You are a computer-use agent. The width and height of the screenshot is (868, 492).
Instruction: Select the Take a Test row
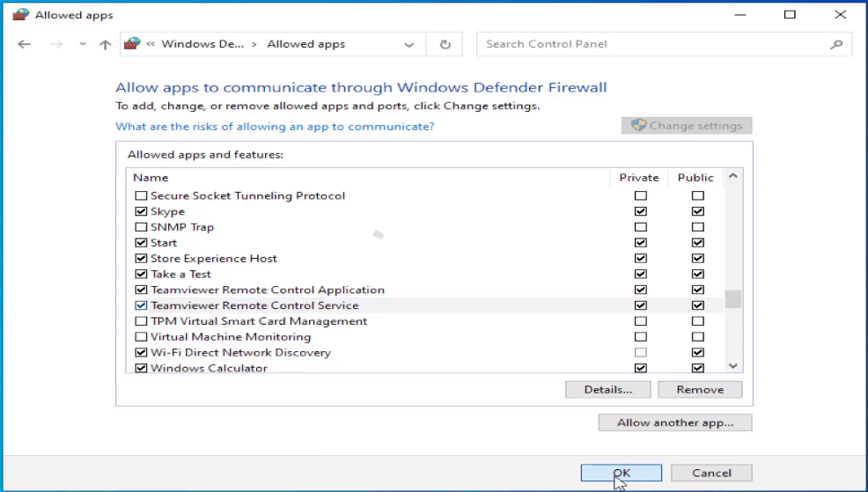tap(424, 274)
